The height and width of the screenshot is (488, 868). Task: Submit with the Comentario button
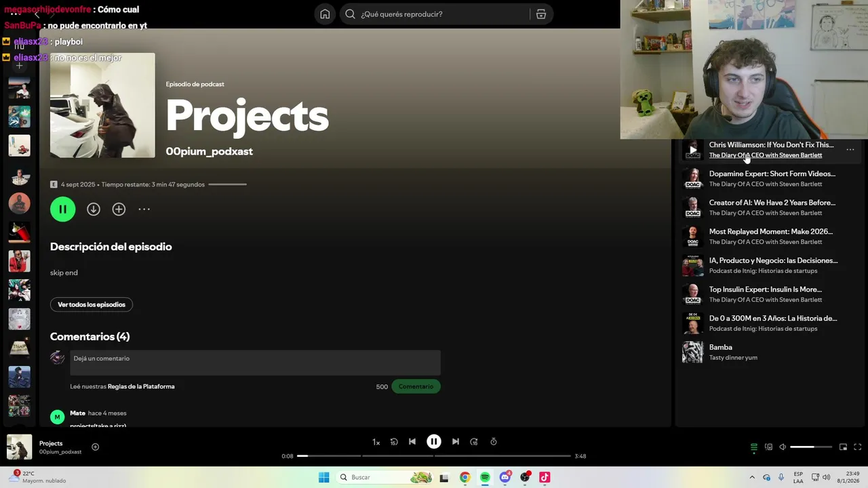pyautogui.click(x=416, y=386)
